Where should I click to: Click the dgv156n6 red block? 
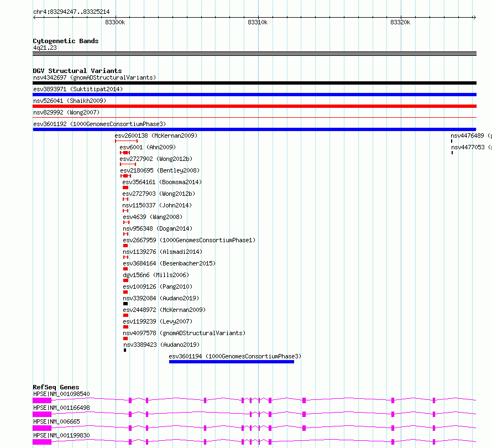(126, 280)
